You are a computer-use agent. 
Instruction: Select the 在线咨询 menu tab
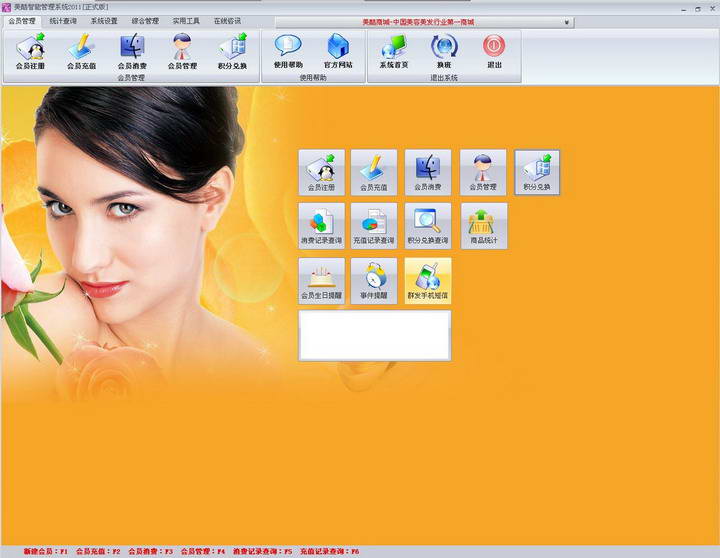coord(227,21)
